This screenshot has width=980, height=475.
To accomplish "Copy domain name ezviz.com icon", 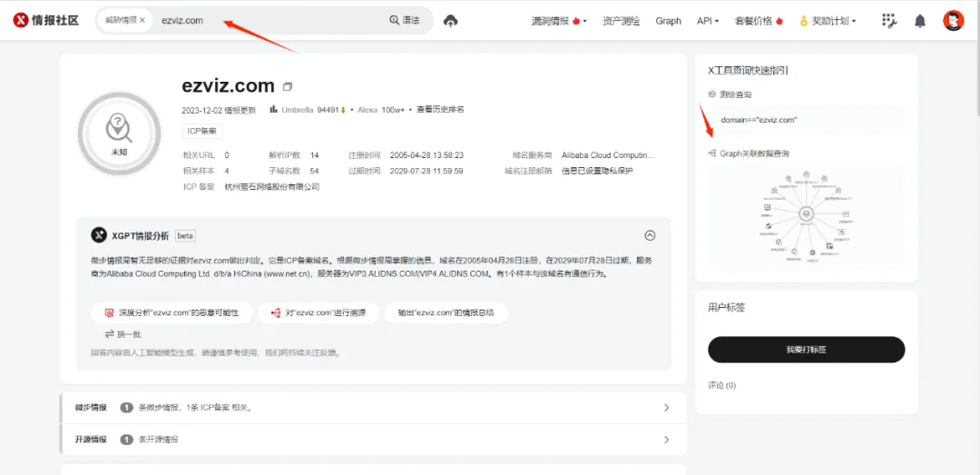I will pos(288,87).
